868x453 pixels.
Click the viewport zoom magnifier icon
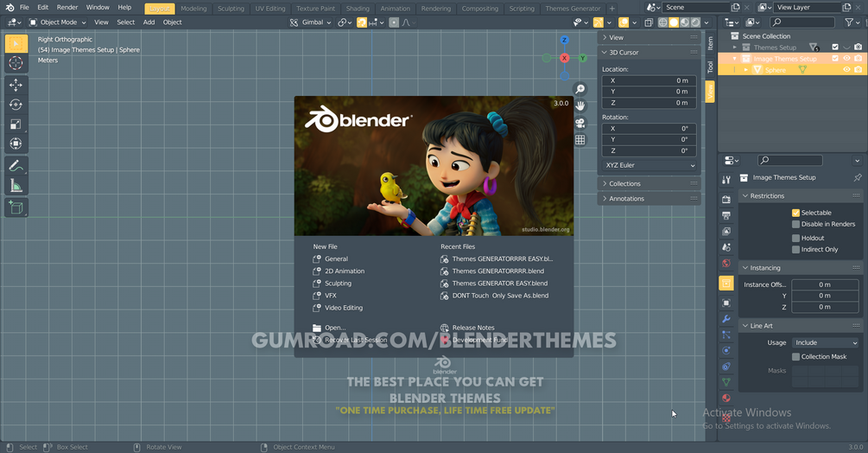pos(580,89)
